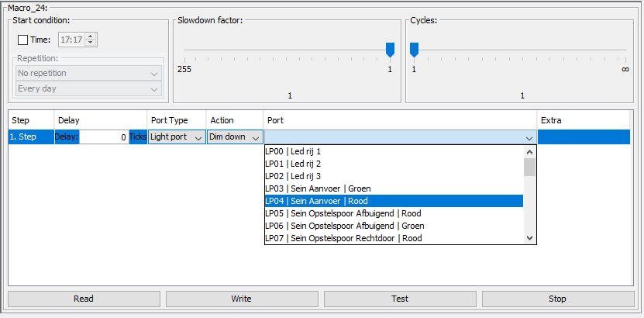Collapse the Port dropdown via its arrow
This screenshot has height=318, width=644.
click(x=529, y=138)
